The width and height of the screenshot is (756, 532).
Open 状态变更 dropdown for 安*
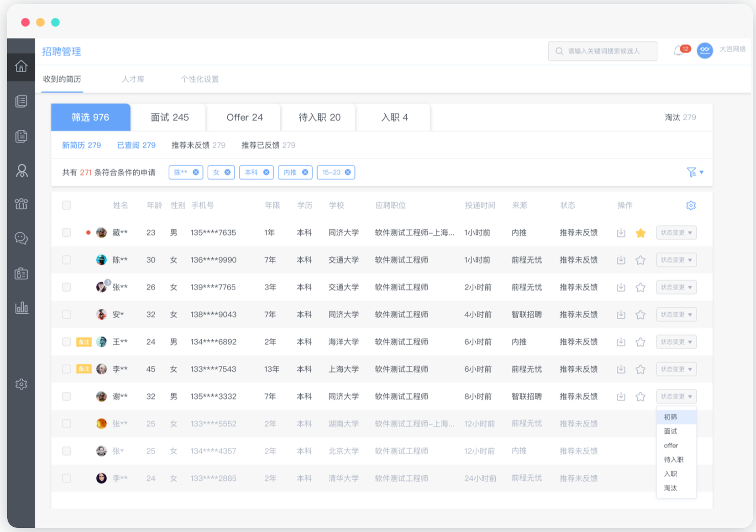[x=676, y=315]
